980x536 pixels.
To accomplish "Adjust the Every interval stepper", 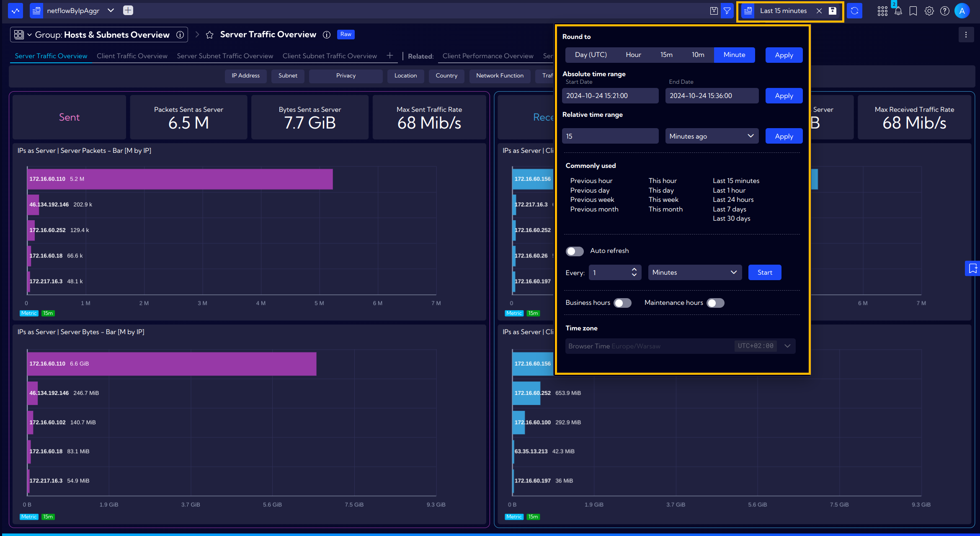I will pyautogui.click(x=634, y=273).
